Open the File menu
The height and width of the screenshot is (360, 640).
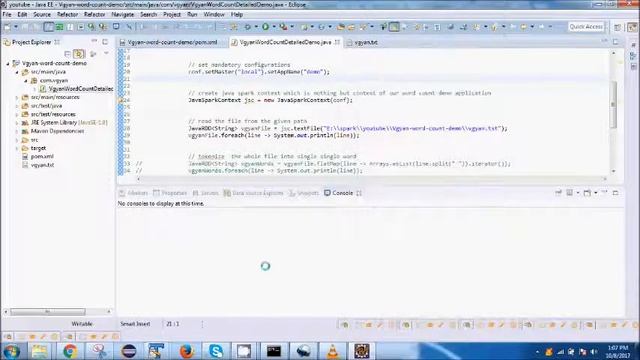coord(7,14)
